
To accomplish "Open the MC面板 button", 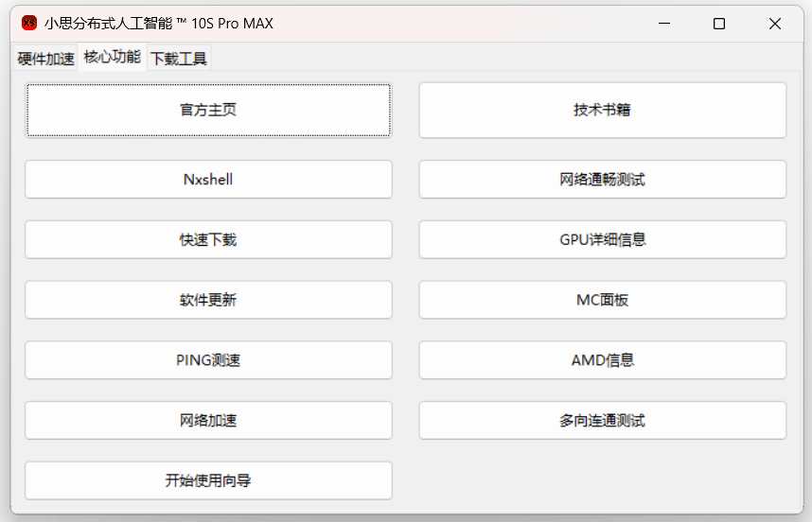I will click(602, 300).
